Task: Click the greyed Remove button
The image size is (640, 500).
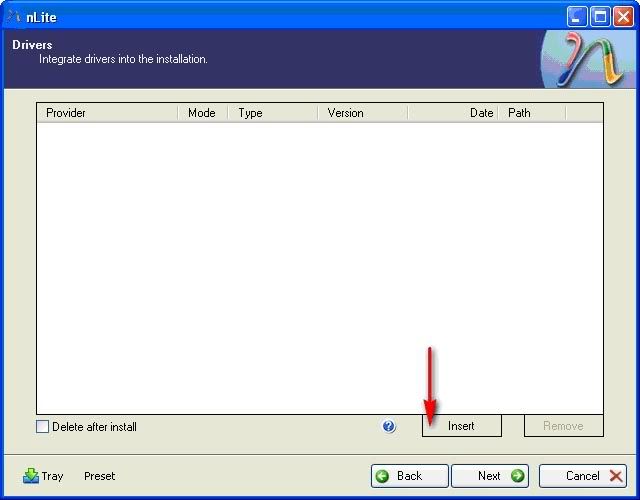Action: point(564,426)
